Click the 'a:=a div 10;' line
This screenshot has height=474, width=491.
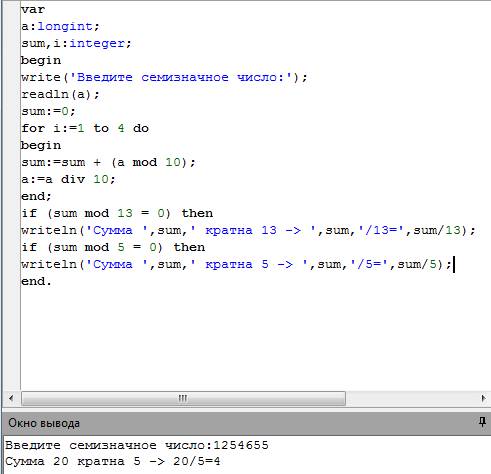[68, 179]
